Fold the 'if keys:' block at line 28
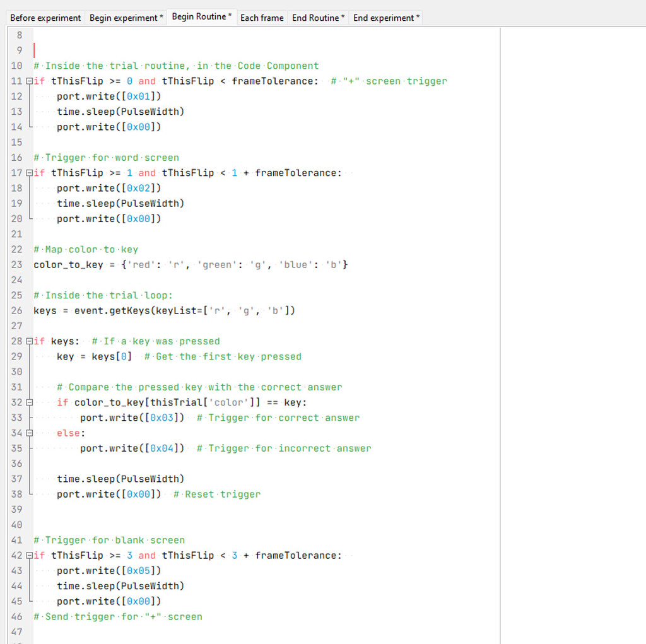Image resolution: width=646 pixels, height=644 pixels. [28, 341]
